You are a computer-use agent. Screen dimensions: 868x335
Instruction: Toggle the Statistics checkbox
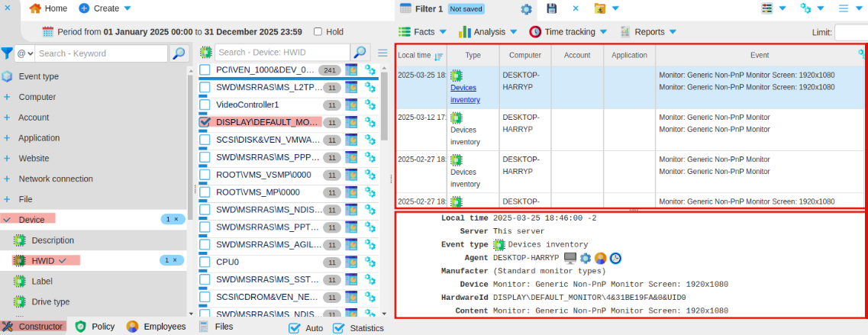(x=339, y=328)
